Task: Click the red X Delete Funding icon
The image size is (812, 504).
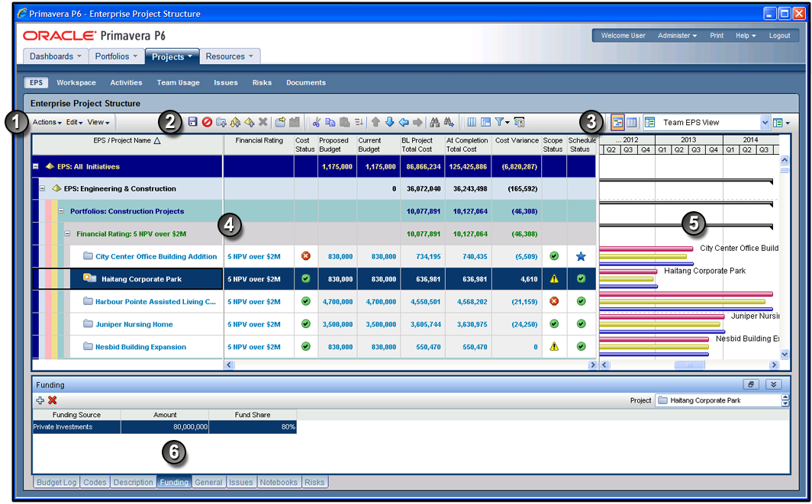Action: (x=53, y=400)
